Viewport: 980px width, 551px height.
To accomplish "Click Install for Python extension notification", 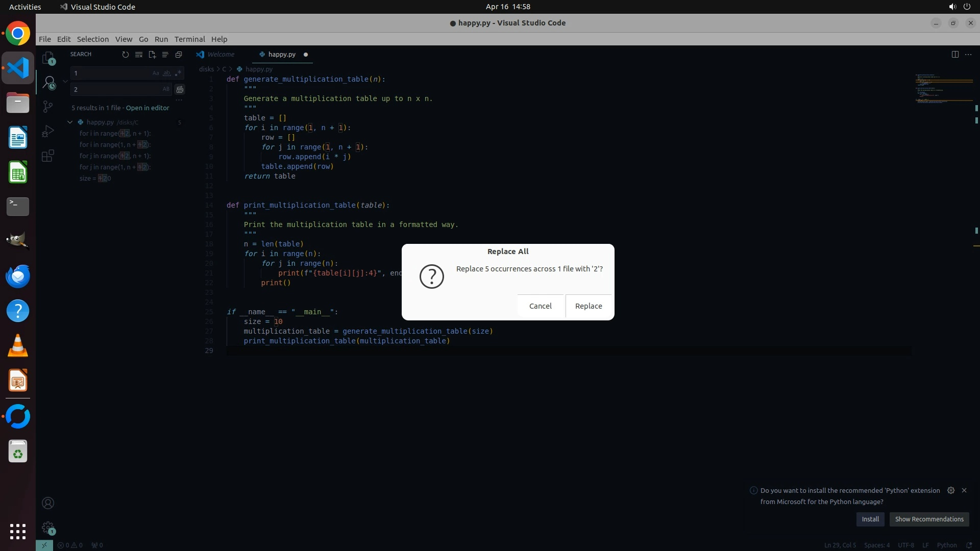I will point(870,519).
